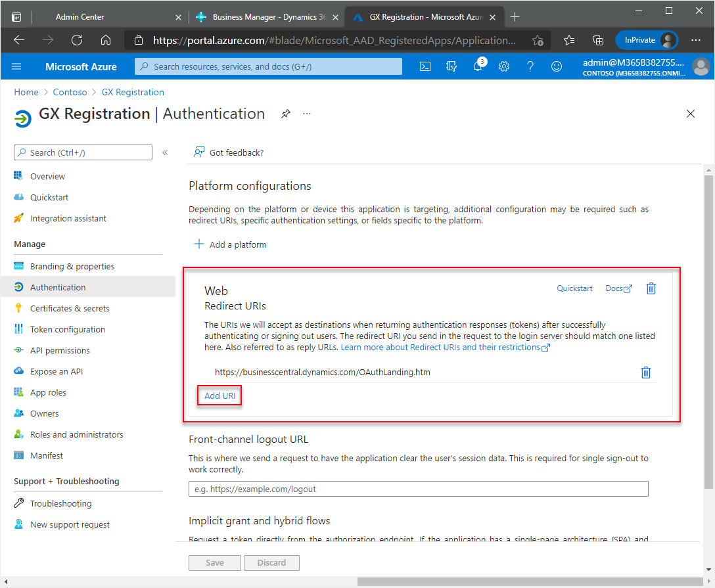Screen dimensions: 715x588
Task: Click the Front-channel logout URL field
Action: [418, 489]
